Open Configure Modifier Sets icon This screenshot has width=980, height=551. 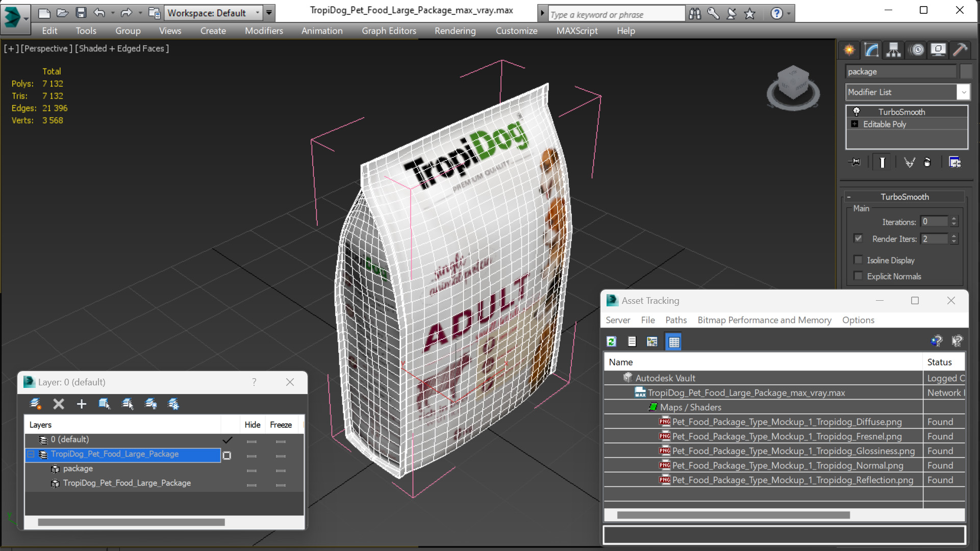954,162
